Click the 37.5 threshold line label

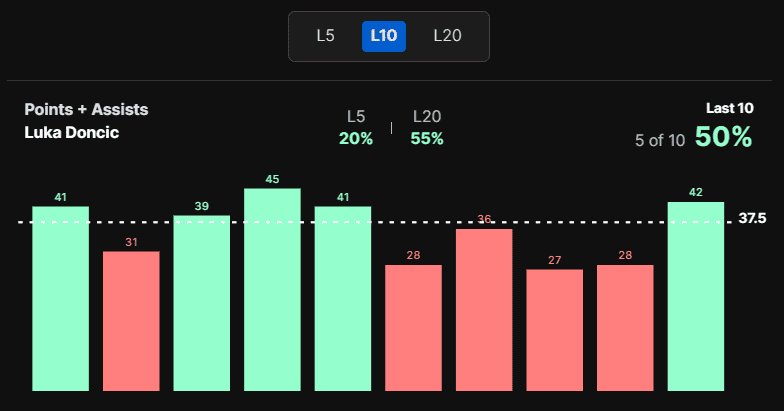coord(752,219)
